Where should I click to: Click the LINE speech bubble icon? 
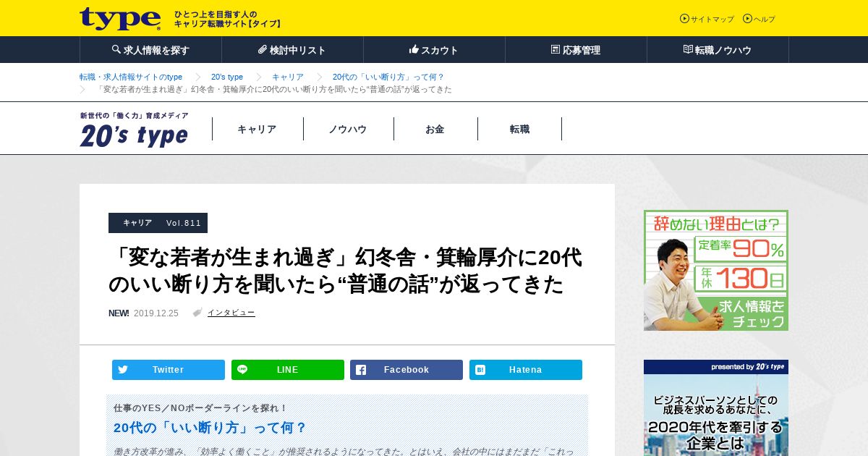point(242,369)
